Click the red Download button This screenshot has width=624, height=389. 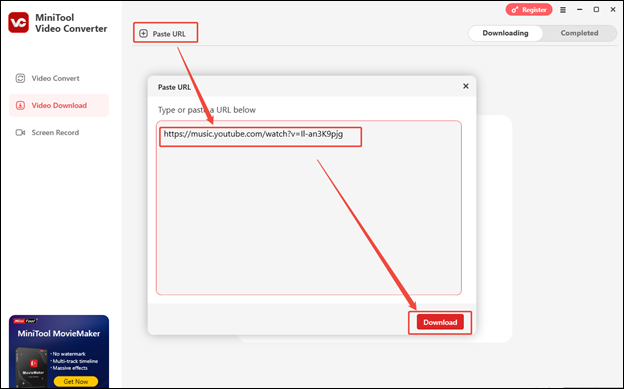pos(440,322)
